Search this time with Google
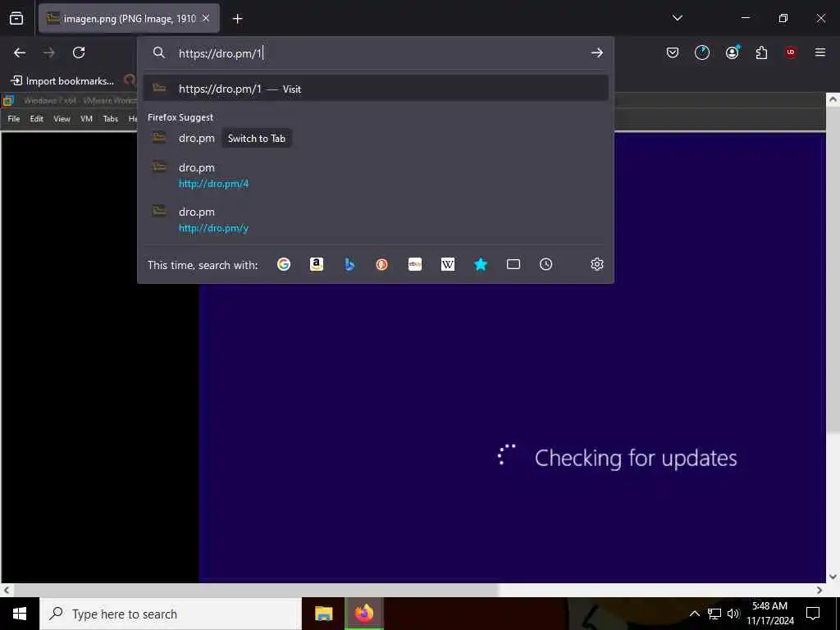840x630 pixels. [283, 264]
